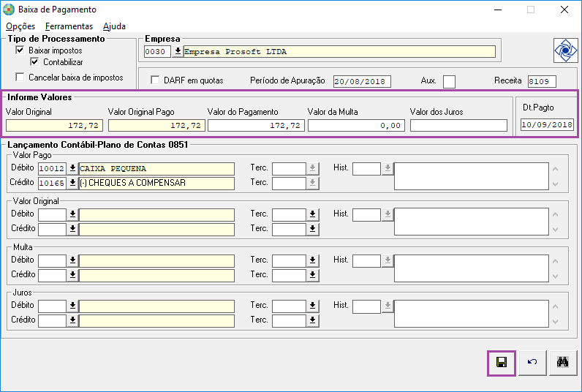Open Valor Original Crédito Terc. lookup
582x392 pixels.
point(313,229)
